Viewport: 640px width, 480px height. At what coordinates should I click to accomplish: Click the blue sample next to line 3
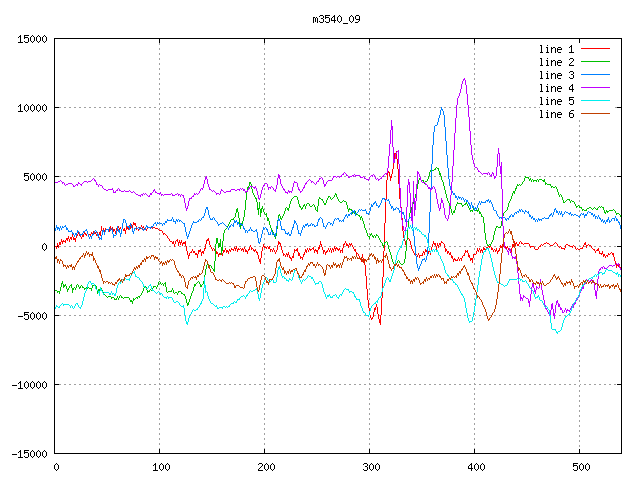pos(595,75)
